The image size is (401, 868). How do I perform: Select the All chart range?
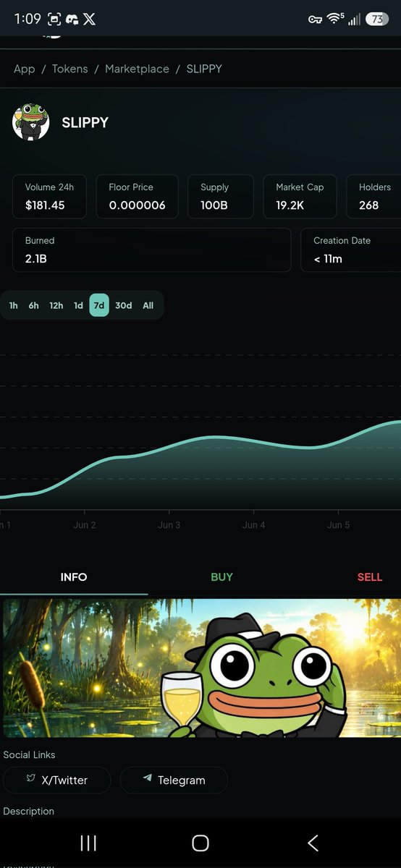(148, 305)
